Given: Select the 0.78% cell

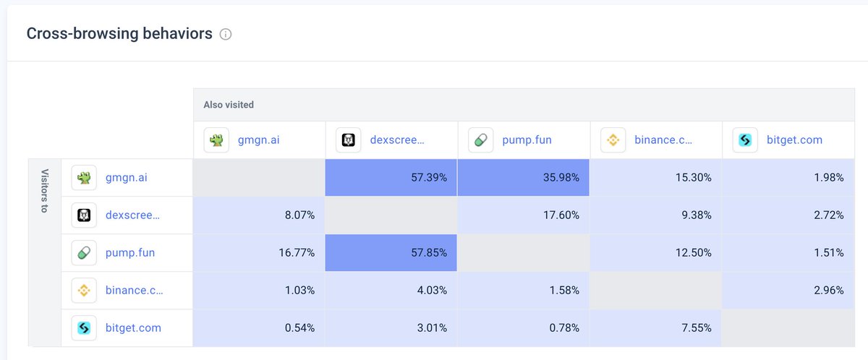Looking at the screenshot, I should 524,328.
